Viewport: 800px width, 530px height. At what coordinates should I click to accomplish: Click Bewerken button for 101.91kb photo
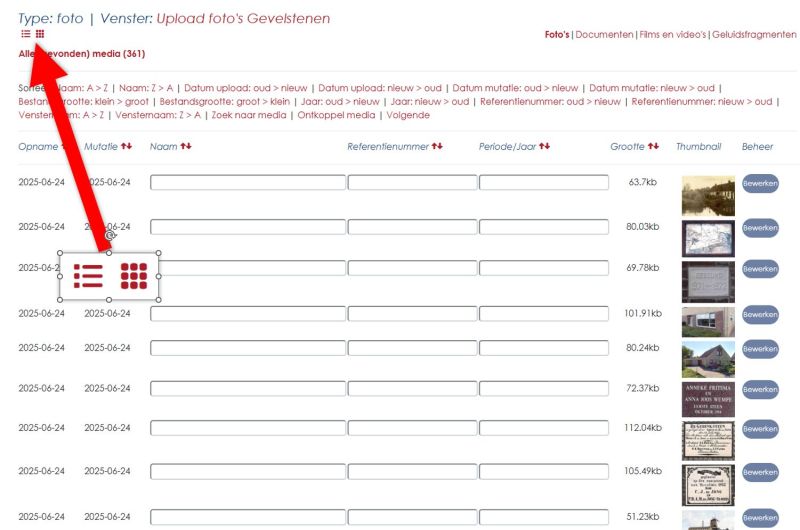(x=760, y=315)
